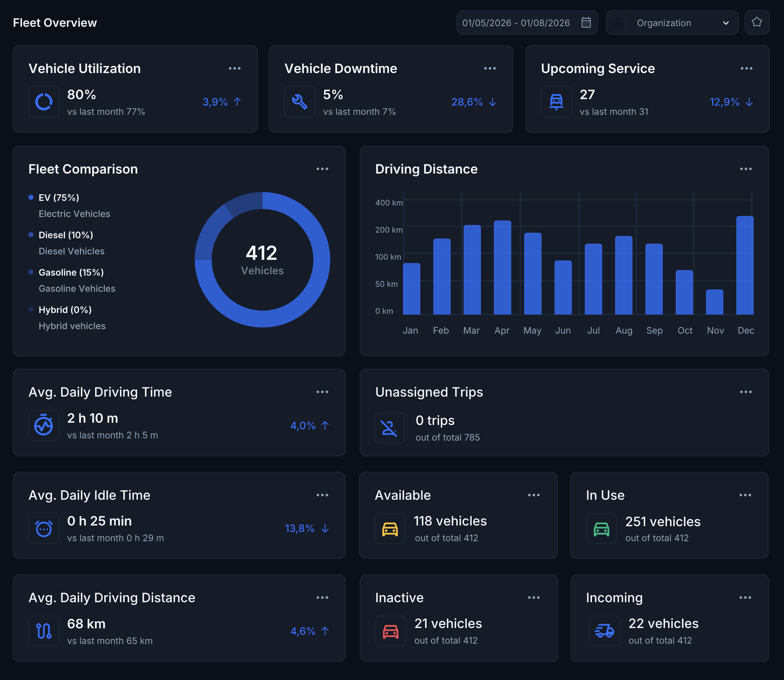This screenshot has height=680, width=784.
Task: Click the December bar in Driving Distance
Action: point(745,265)
